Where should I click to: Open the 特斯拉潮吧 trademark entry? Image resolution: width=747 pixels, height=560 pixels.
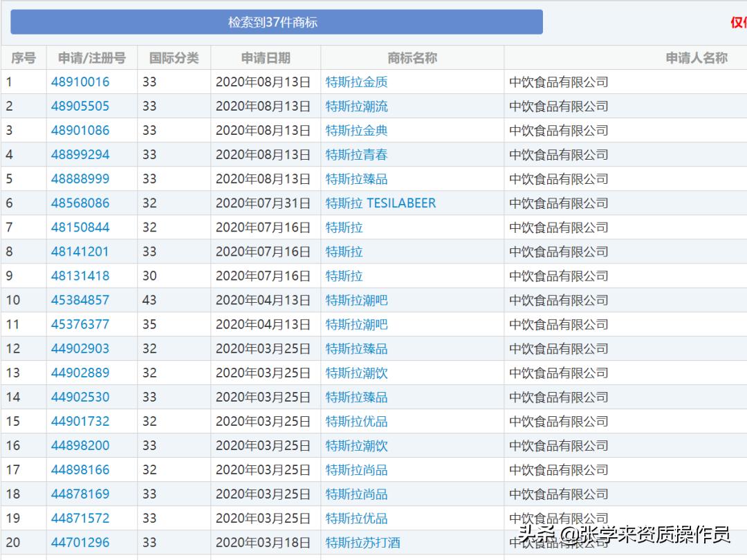click(x=355, y=300)
